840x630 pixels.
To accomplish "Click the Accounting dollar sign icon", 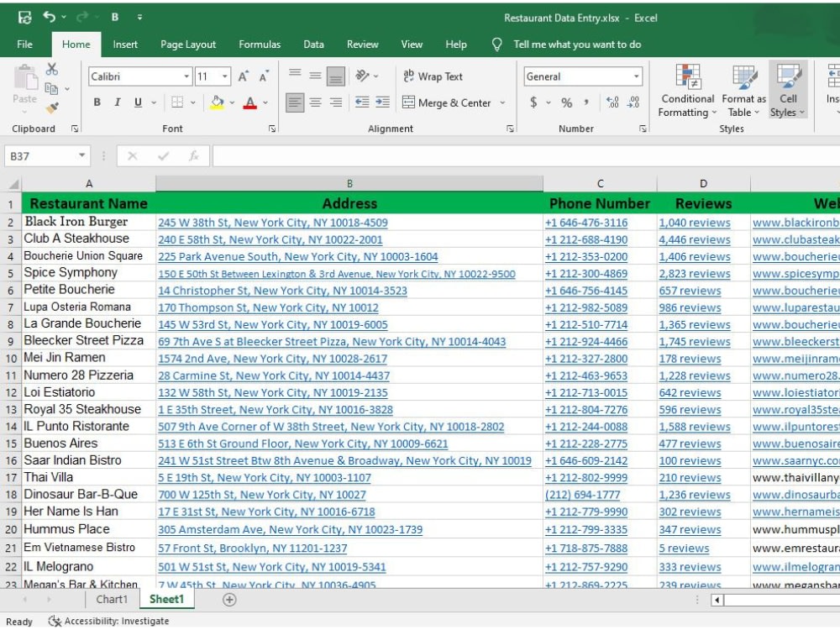I will [533, 102].
